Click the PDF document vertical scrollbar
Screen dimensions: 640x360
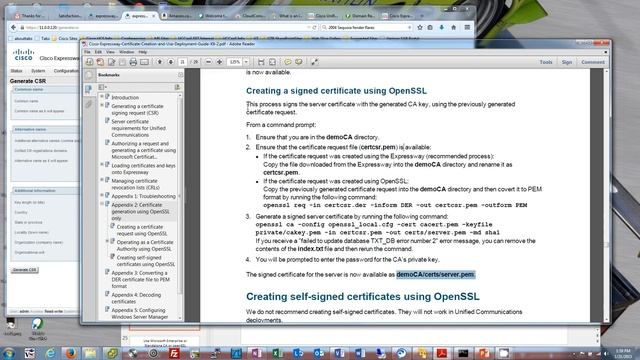click(x=607, y=195)
